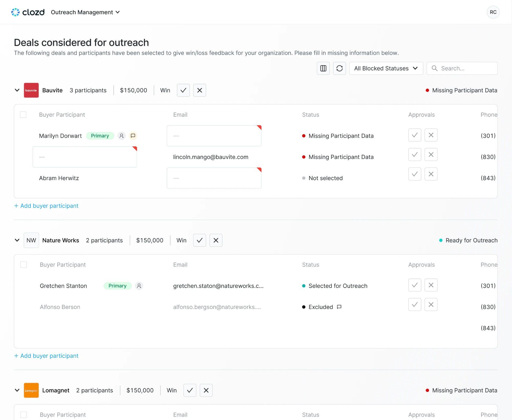Click the Bauvite company logo
512x420 pixels.
click(31, 90)
